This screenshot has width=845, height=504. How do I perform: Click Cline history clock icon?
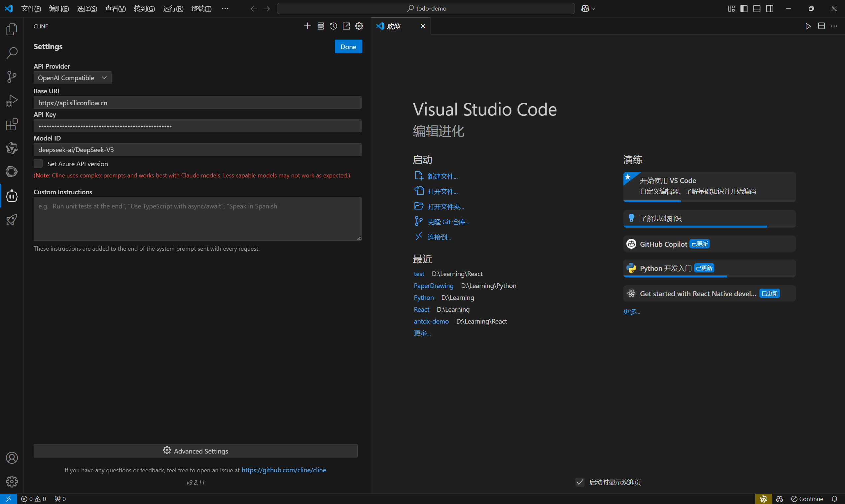pos(333,26)
